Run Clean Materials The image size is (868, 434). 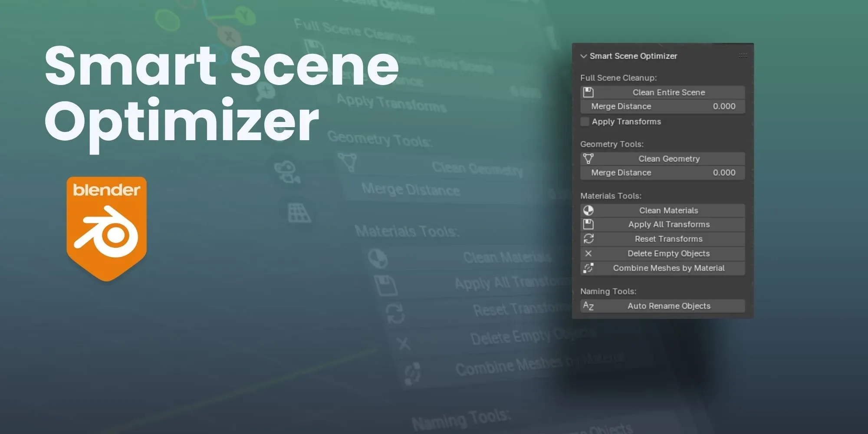(668, 210)
